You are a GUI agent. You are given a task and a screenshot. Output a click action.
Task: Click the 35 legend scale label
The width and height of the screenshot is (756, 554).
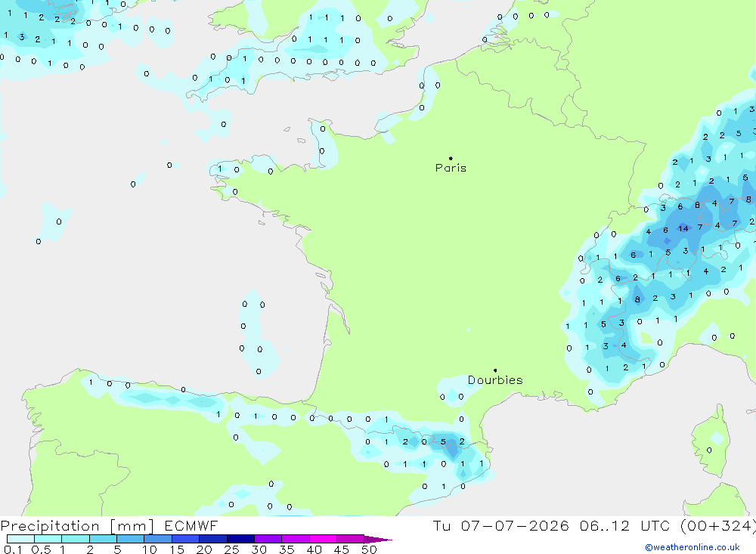[x=287, y=549]
